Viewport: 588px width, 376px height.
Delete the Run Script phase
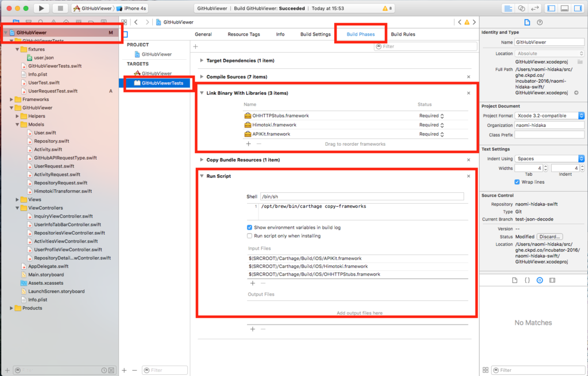[469, 176]
